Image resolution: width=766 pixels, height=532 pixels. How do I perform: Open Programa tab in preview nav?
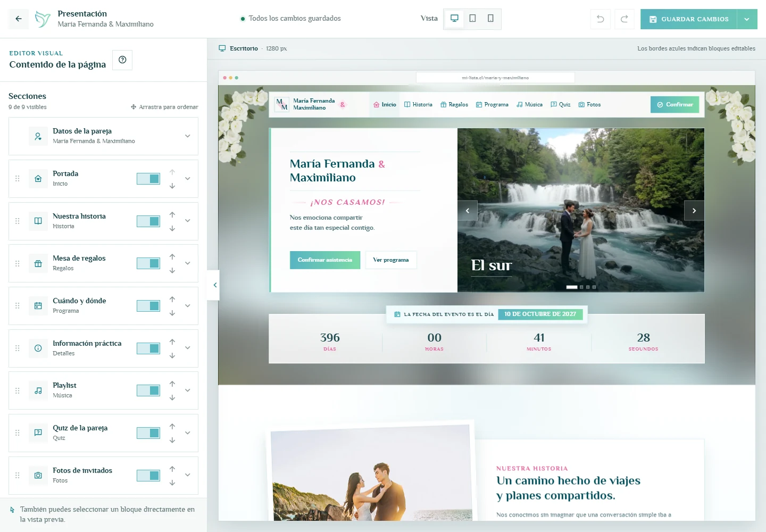tap(492, 105)
